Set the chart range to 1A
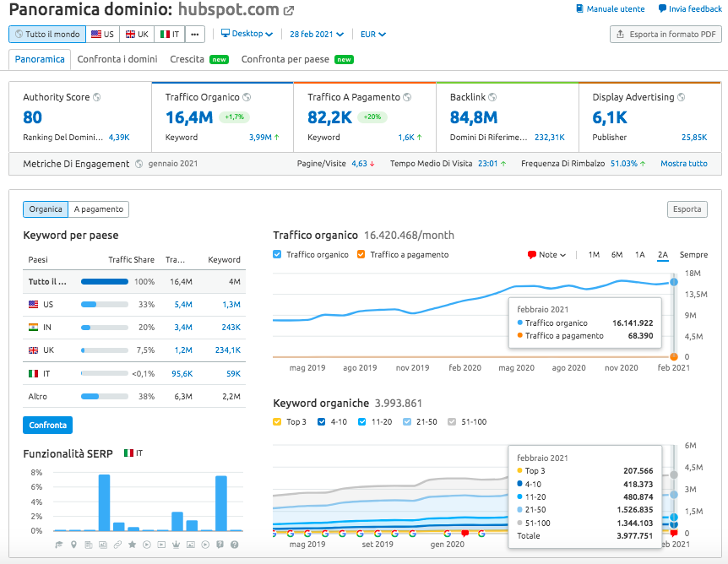This screenshot has width=728, height=564. tap(639, 255)
